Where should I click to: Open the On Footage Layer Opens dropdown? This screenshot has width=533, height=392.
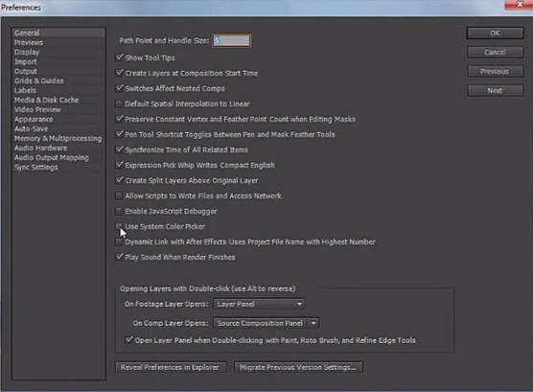pos(259,304)
